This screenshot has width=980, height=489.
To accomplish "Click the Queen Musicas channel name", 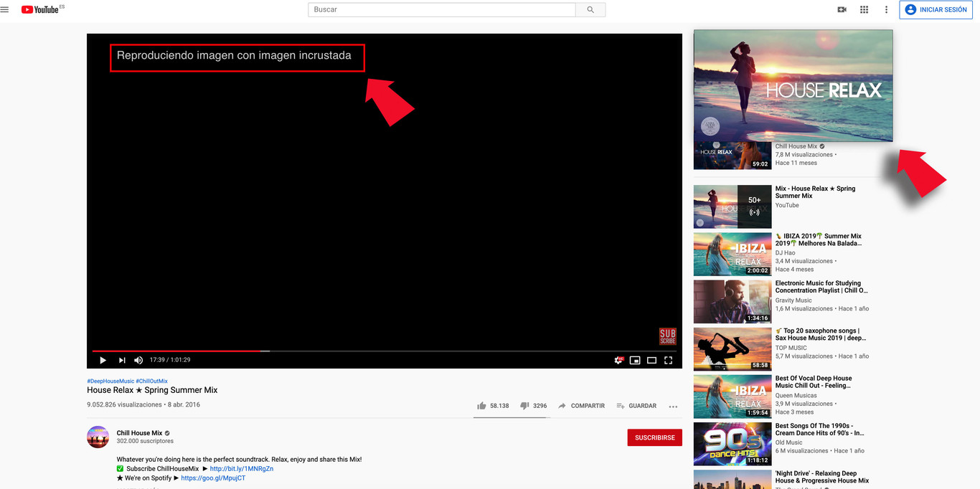I will tap(795, 395).
